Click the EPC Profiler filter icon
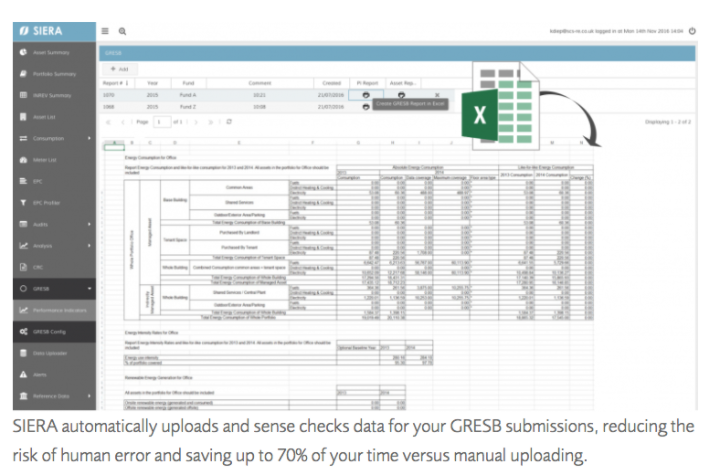713x476 pixels. 23,203
